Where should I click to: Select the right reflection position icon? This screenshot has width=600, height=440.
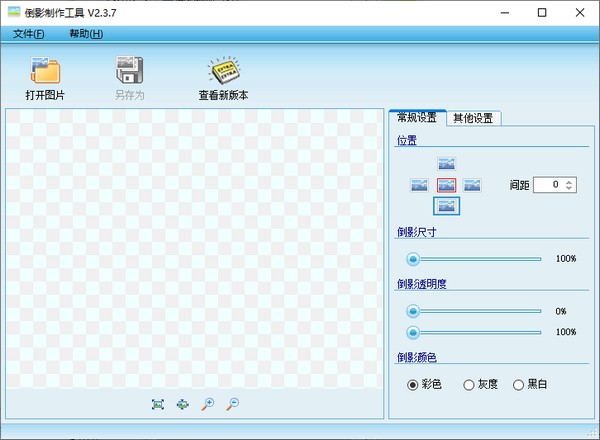(x=473, y=184)
